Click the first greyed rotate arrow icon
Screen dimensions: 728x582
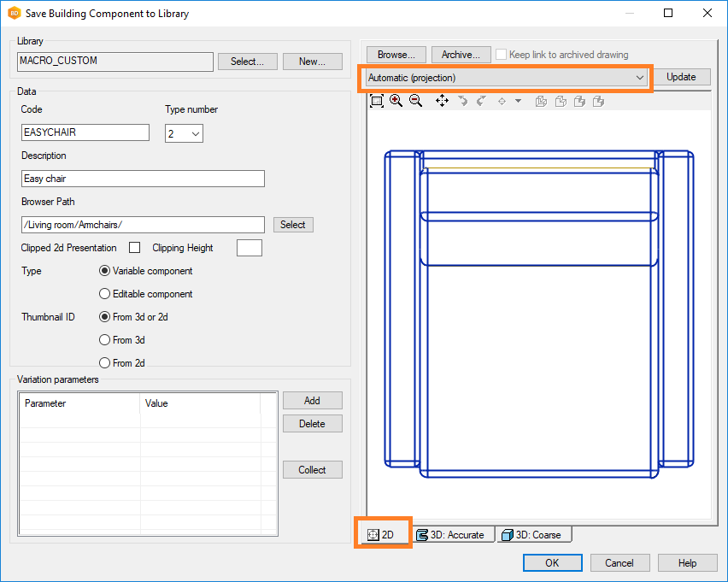pos(462,101)
